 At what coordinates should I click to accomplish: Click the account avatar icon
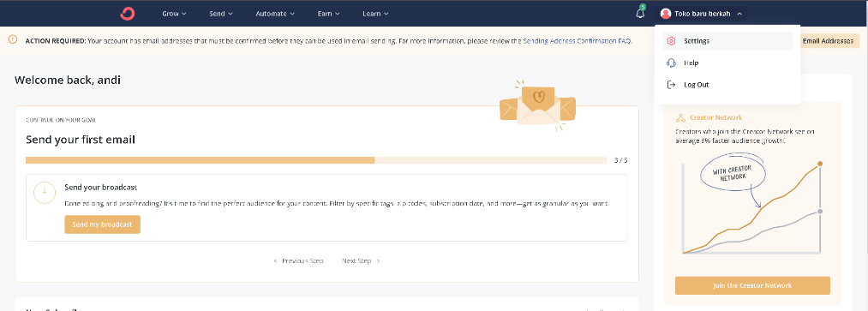(666, 14)
